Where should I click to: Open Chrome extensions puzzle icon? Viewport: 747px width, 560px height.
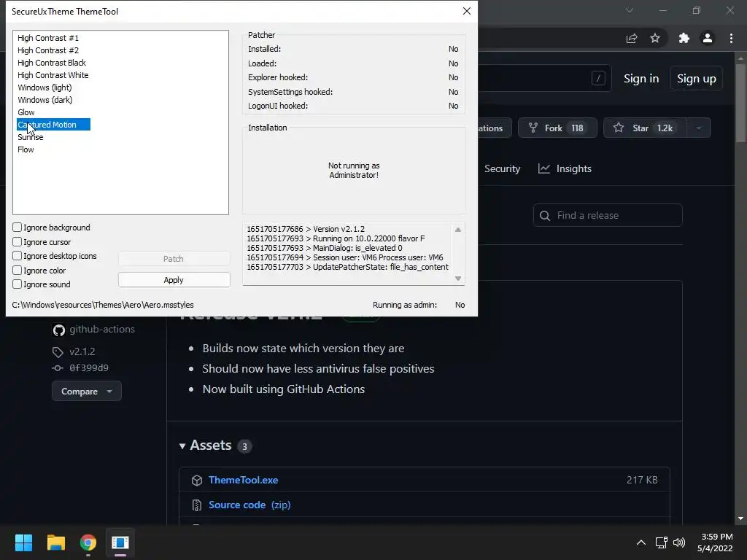pos(684,38)
